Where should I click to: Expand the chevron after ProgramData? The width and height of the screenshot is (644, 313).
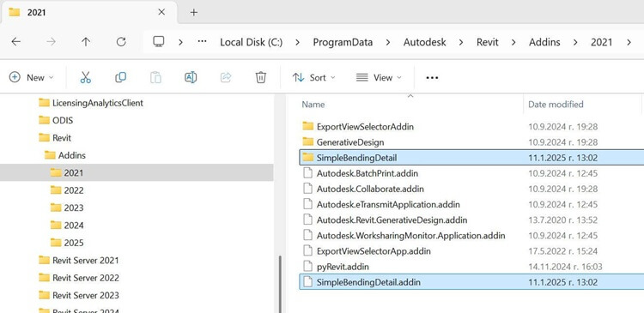coord(388,42)
